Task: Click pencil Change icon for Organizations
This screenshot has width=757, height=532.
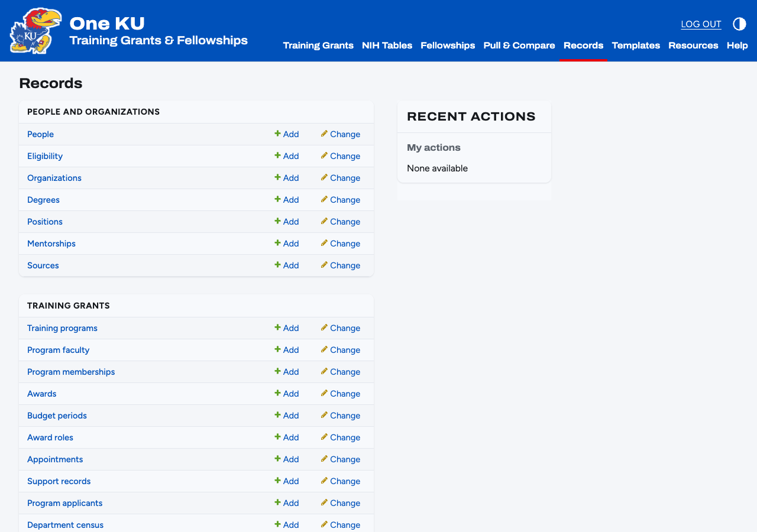Action: click(324, 177)
